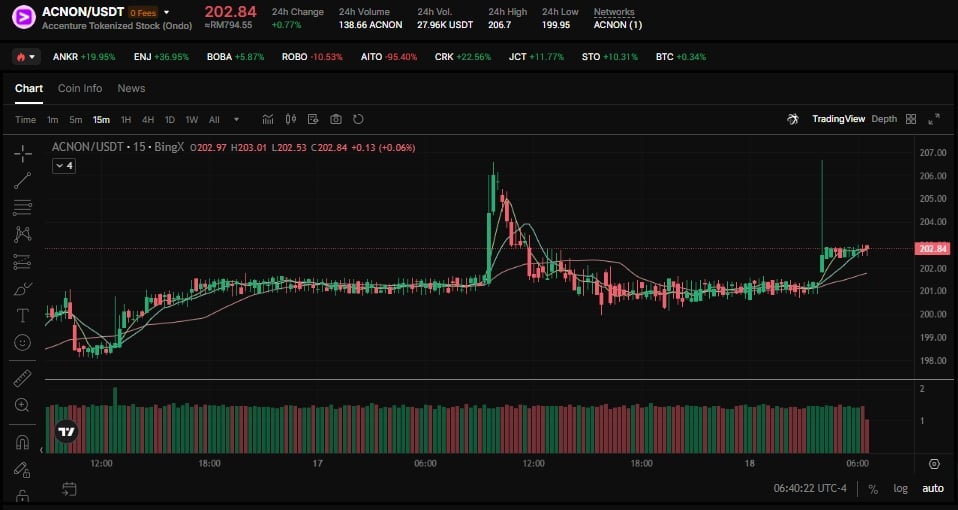Click the emoji sticker tool
The height and width of the screenshot is (510, 958).
coord(22,342)
